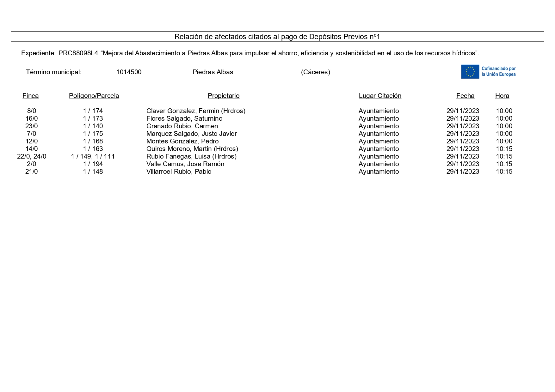This screenshot has height=392, width=555.
Task: Click the date in the Flores Salgado row
Action: (x=463, y=118)
